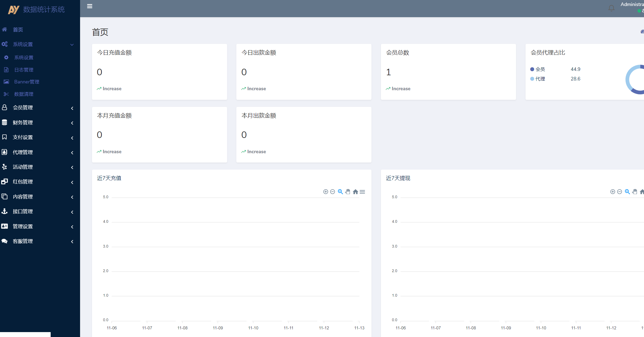This screenshot has height=337, width=644.
Task: Open chart download menu on 近7天充值 chart
Action: click(x=362, y=192)
